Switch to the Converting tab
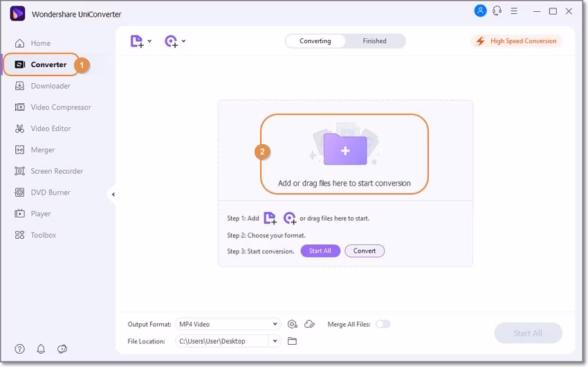 point(315,41)
